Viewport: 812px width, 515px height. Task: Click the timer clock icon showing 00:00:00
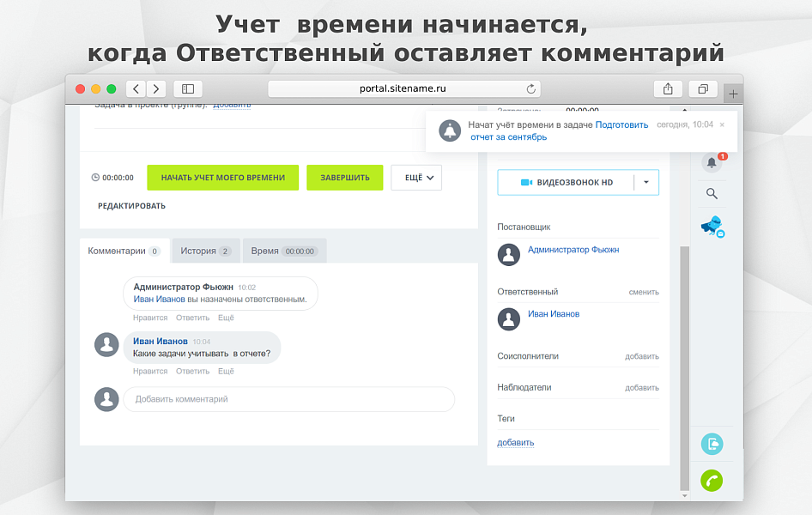click(x=94, y=178)
